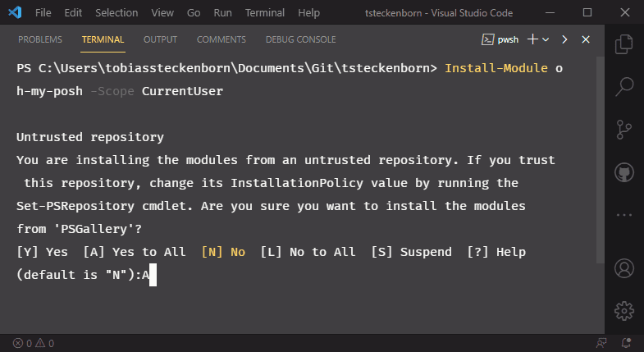Click the pwsh terminal profile icon

pyautogui.click(x=487, y=39)
